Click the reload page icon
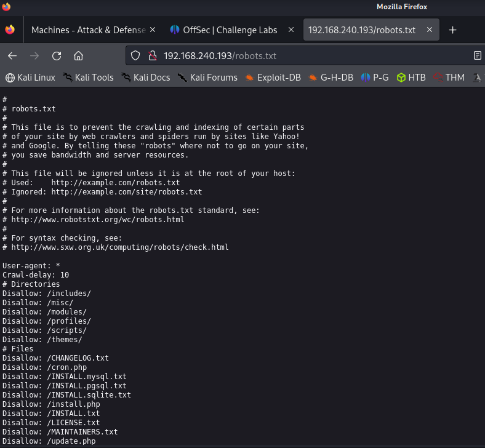Image resolution: width=485 pixels, height=448 pixels. [57, 56]
